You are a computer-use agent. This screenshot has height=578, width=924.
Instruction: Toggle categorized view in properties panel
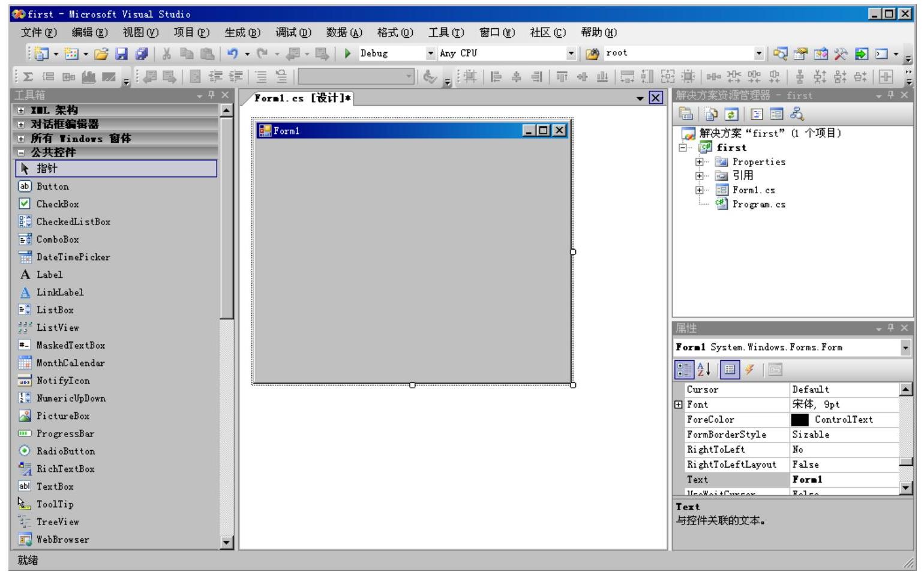pos(684,370)
